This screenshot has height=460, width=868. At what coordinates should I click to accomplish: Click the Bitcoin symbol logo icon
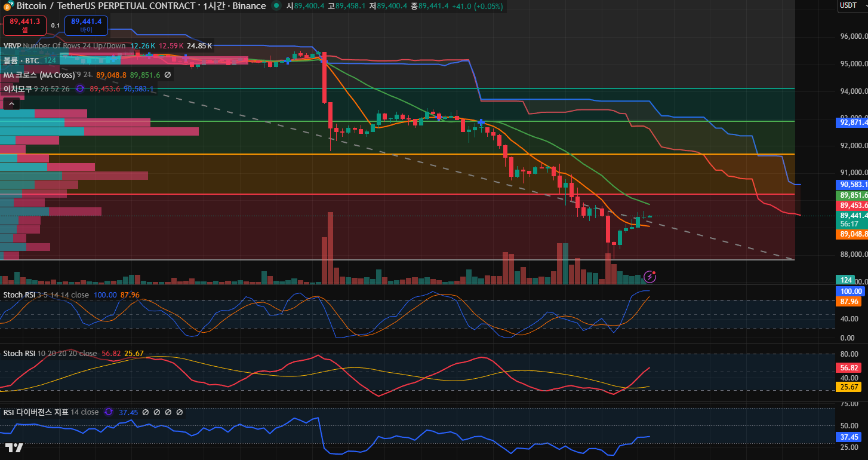8,6
